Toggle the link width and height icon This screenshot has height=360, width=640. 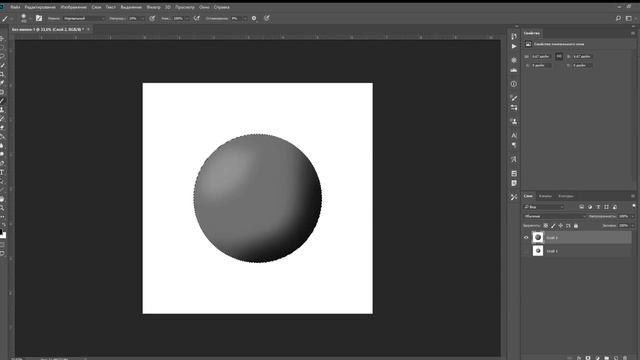[x=559, y=56]
